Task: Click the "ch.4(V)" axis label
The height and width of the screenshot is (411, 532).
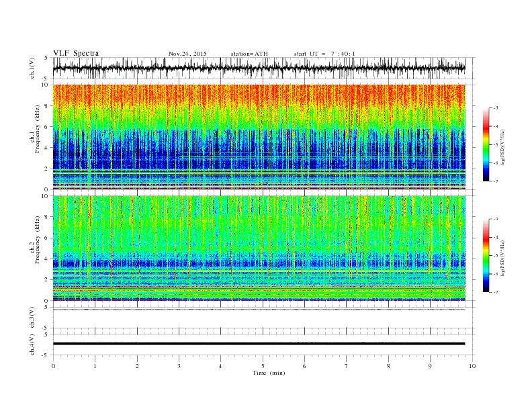Action: point(32,345)
